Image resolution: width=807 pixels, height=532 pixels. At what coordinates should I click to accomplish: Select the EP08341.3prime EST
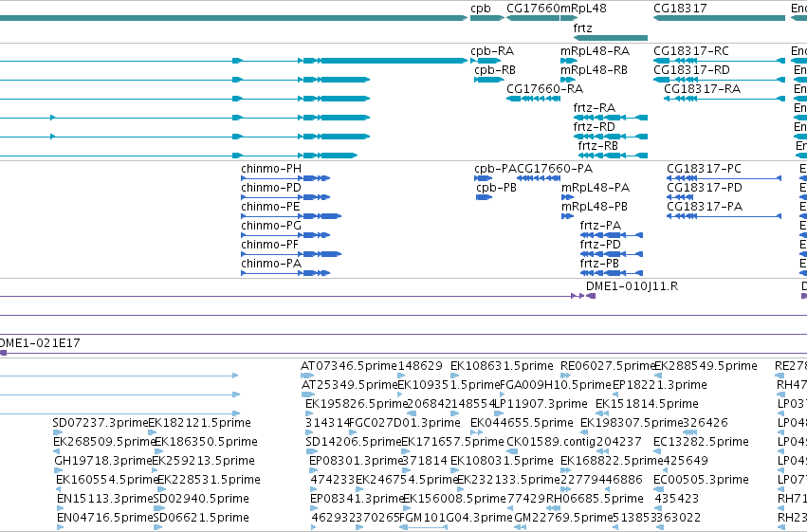(x=314, y=508)
